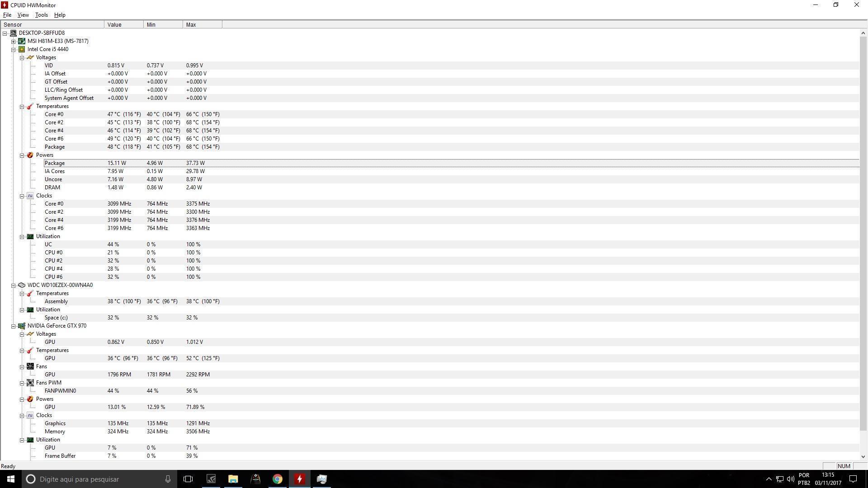Click the Value column header
The height and width of the screenshot is (488, 868).
[124, 25]
